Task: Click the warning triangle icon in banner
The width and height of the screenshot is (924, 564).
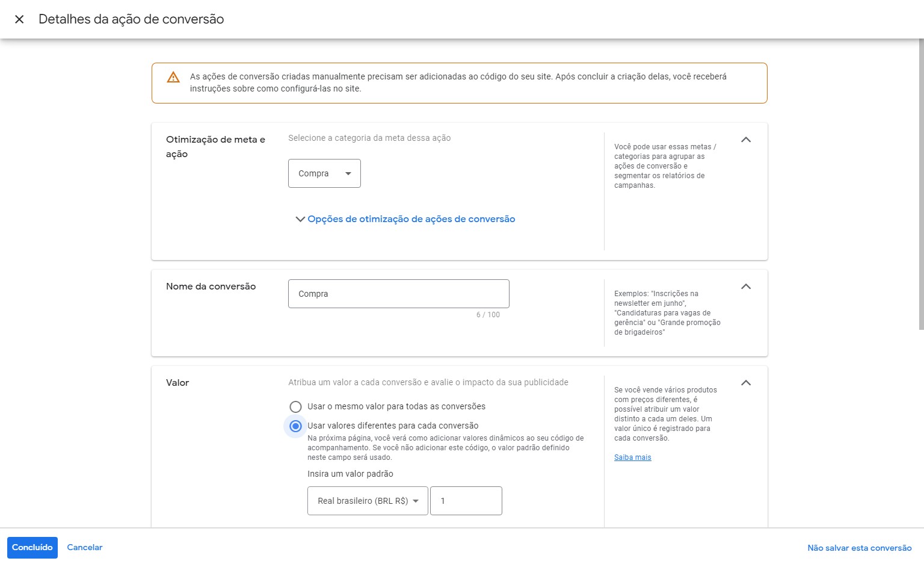Action: point(173,77)
